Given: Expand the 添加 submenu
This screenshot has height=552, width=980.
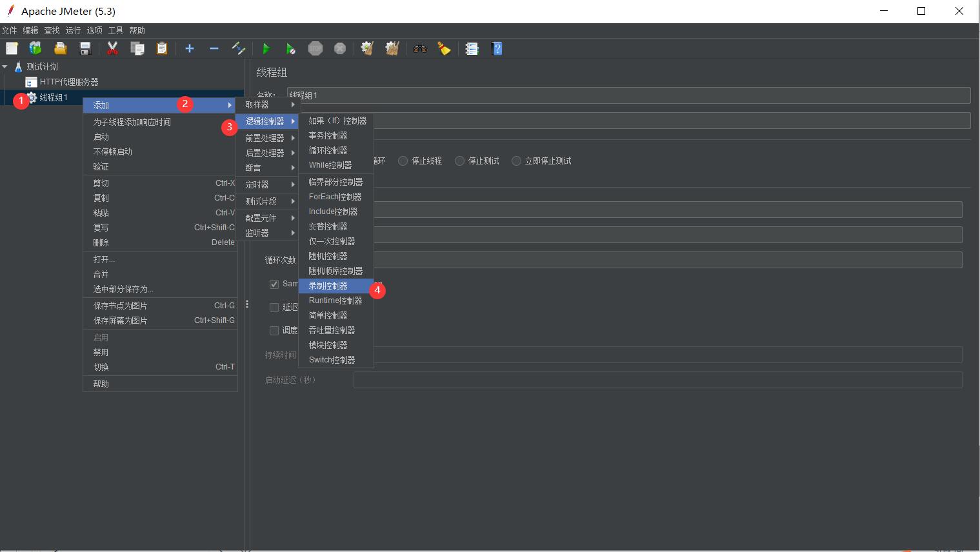Looking at the screenshot, I should pyautogui.click(x=160, y=105).
